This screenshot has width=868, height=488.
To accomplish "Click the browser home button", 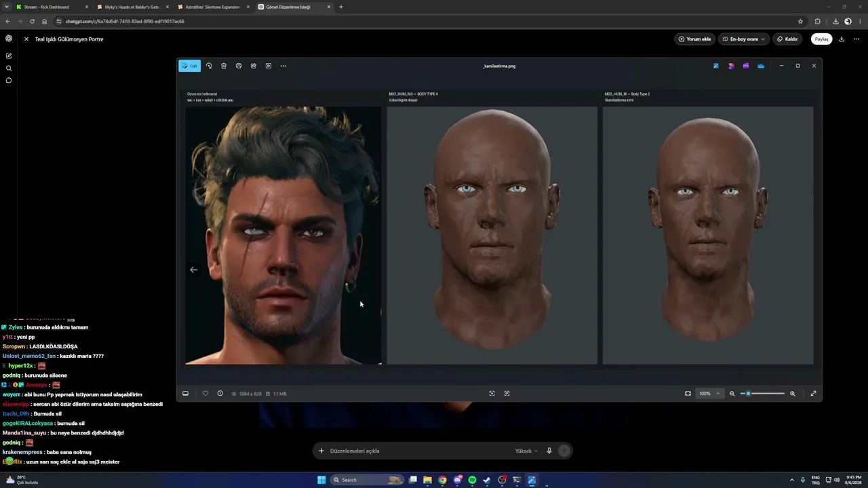I will pos(45,21).
